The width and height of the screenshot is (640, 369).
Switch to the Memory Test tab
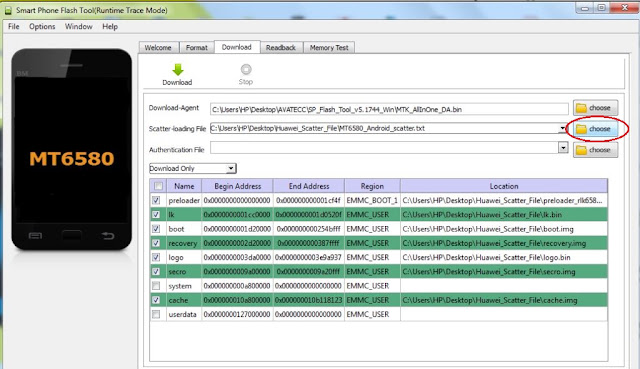click(x=329, y=48)
